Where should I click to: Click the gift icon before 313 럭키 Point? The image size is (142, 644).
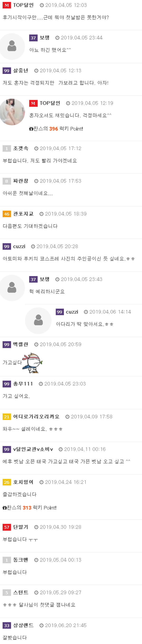pyautogui.click(x=4, y=508)
